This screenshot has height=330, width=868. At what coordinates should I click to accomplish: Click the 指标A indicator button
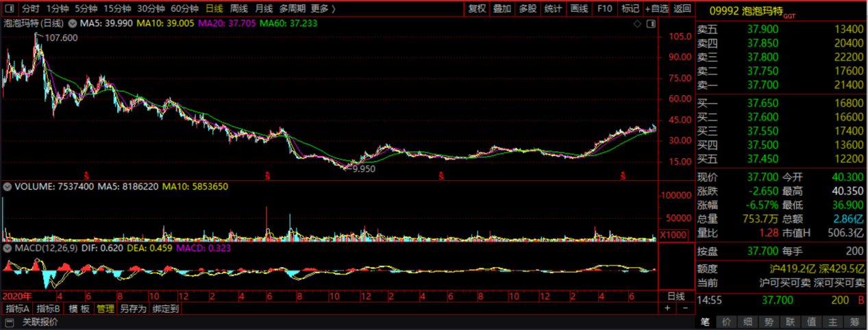point(18,308)
